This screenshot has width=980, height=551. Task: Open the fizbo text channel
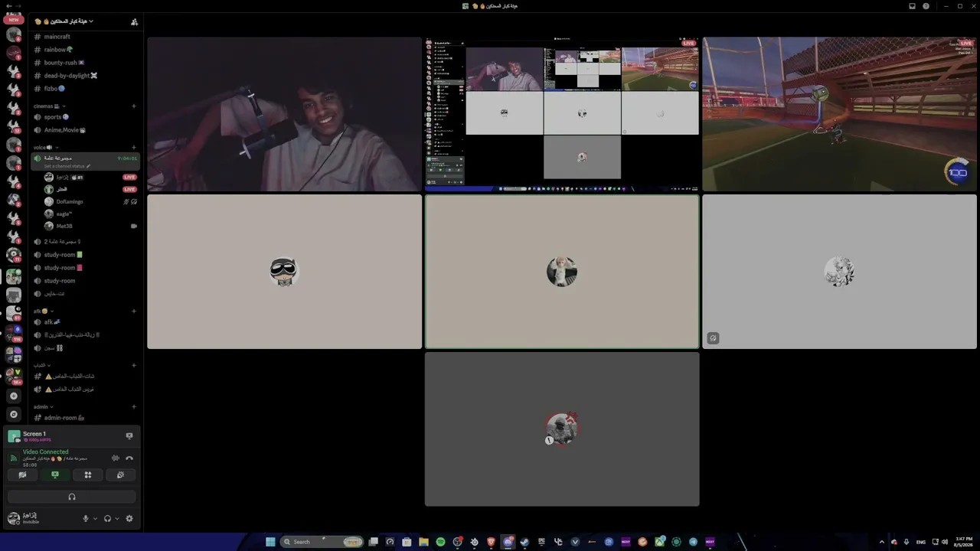click(84, 89)
